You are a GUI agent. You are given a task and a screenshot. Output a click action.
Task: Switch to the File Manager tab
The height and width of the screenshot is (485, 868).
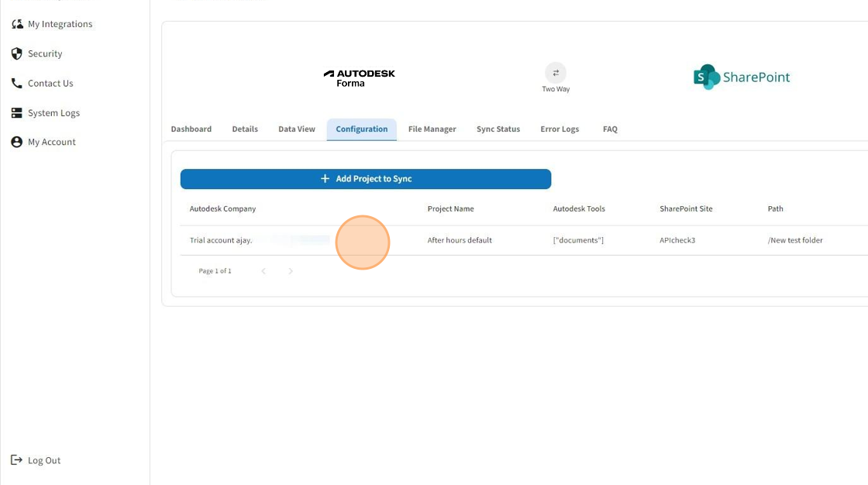coord(432,129)
